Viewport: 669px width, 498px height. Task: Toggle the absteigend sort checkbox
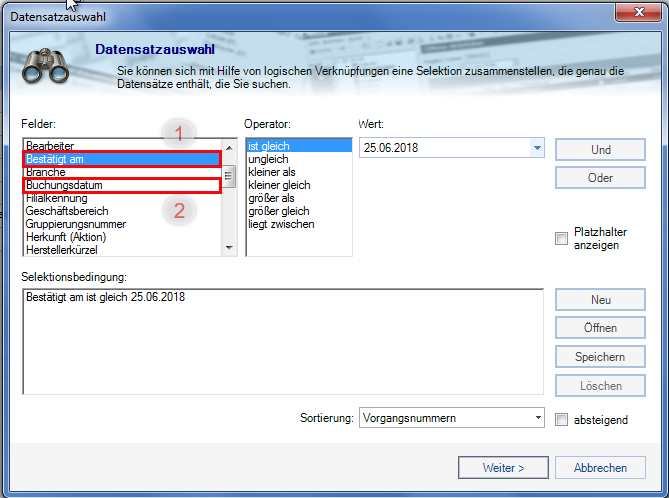click(x=561, y=419)
